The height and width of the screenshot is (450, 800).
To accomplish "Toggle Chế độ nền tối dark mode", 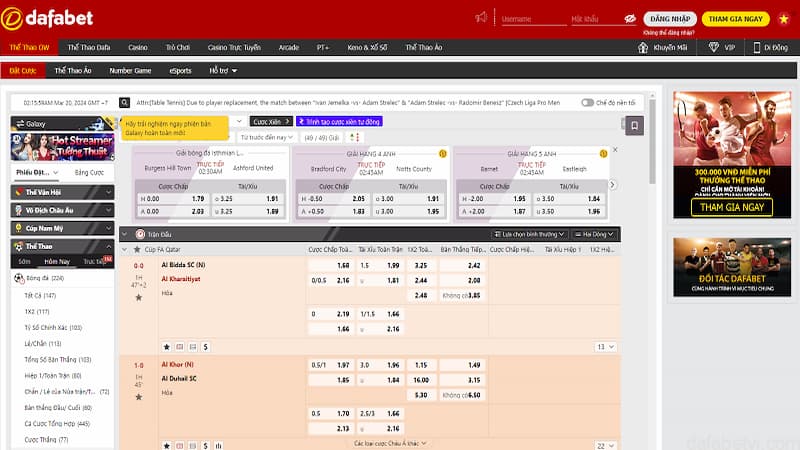I will pos(588,102).
